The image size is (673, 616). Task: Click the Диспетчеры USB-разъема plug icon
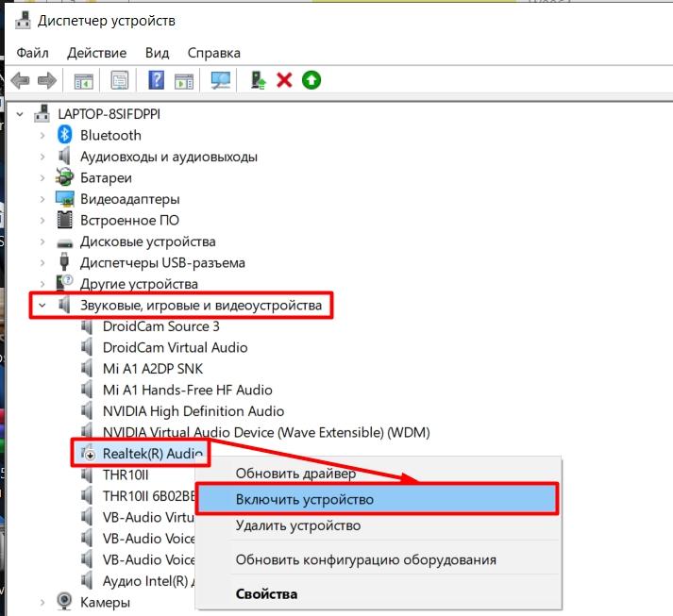[x=64, y=262]
